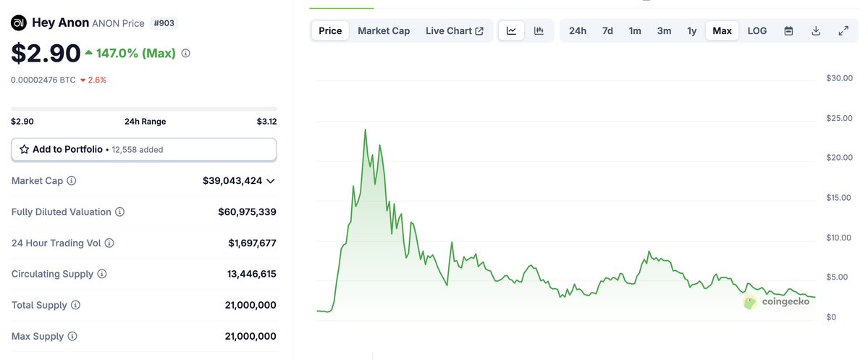Switch to line chart view
The height and width of the screenshot is (360, 868).
(x=512, y=30)
